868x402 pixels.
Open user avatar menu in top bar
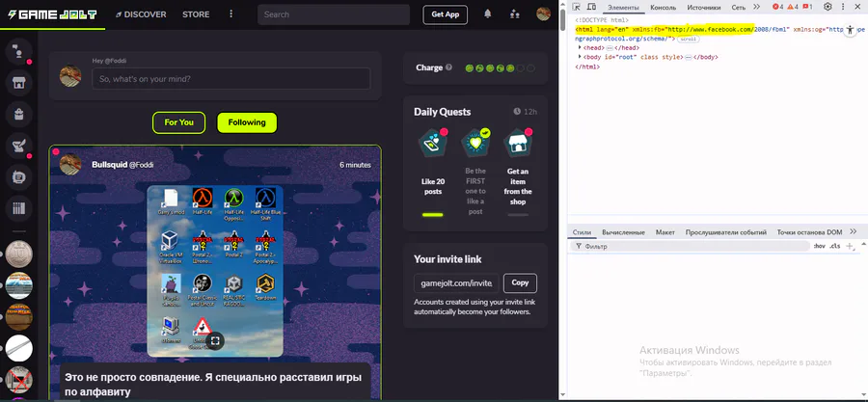coord(544,14)
